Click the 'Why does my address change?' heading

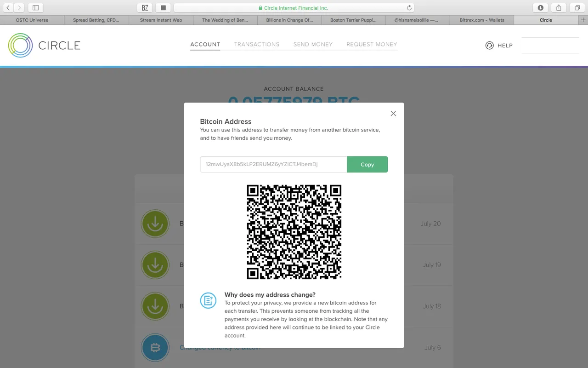(x=270, y=295)
